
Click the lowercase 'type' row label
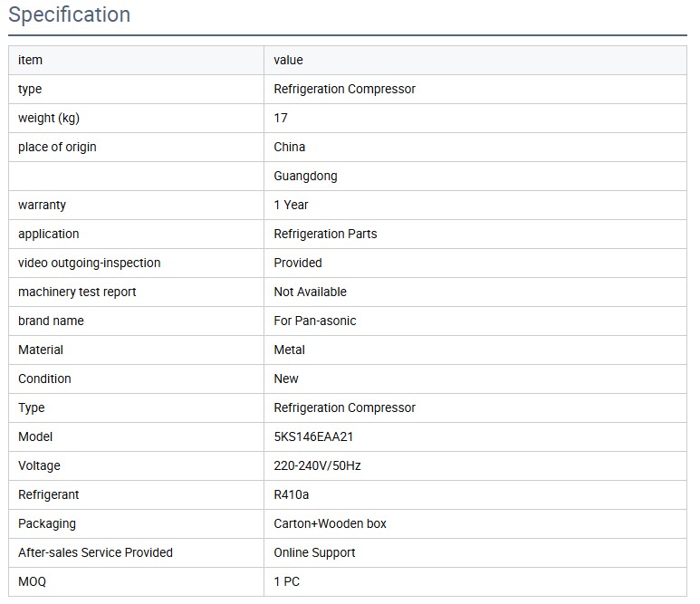[x=30, y=90]
